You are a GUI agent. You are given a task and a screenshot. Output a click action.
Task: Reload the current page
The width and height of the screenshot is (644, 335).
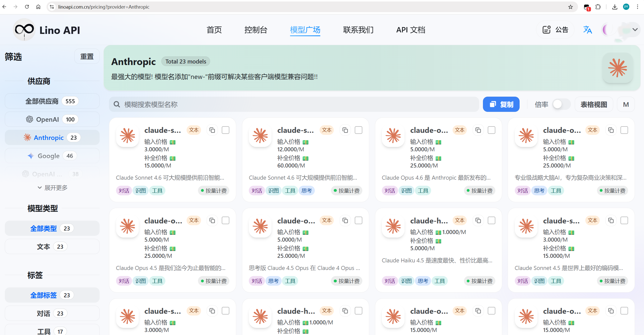(x=27, y=7)
